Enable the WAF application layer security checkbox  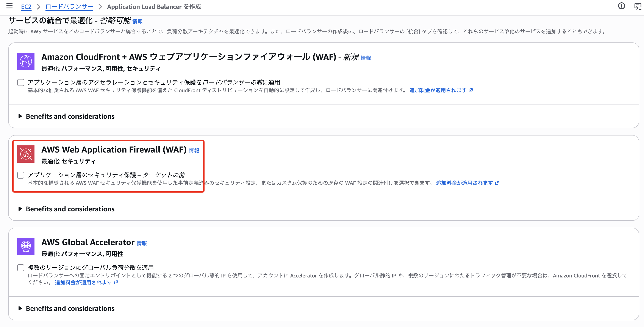(21, 175)
